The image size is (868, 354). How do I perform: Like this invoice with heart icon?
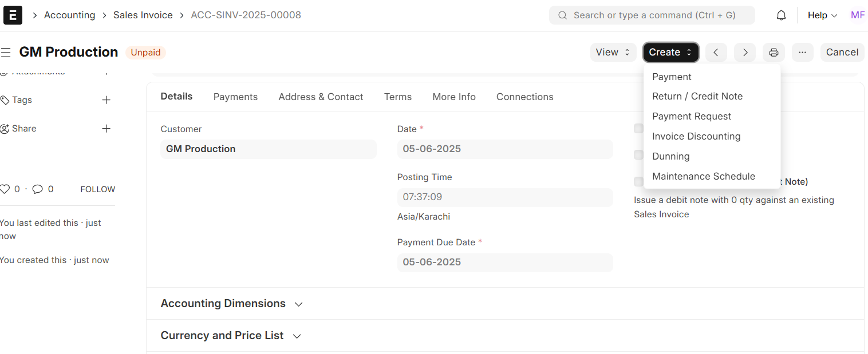click(x=5, y=189)
